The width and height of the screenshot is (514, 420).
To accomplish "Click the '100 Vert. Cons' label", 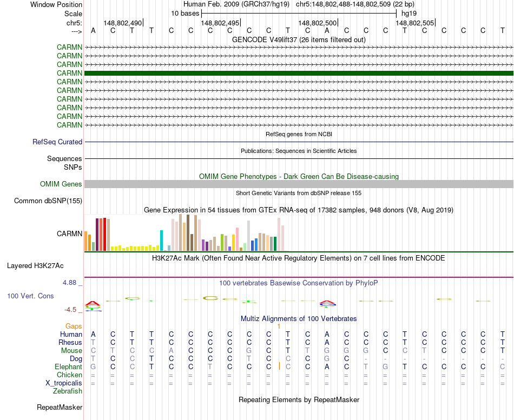I will pos(30,296).
